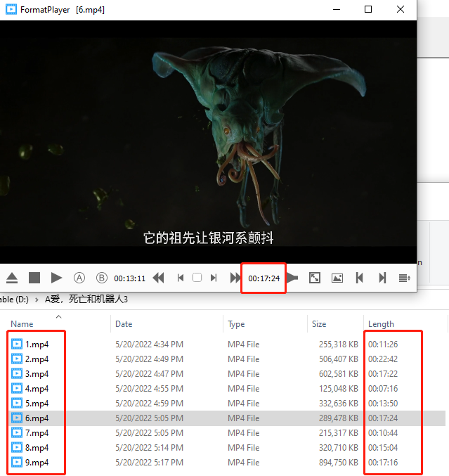
Task: Sort files by Type column header
Action: [236, 324]
